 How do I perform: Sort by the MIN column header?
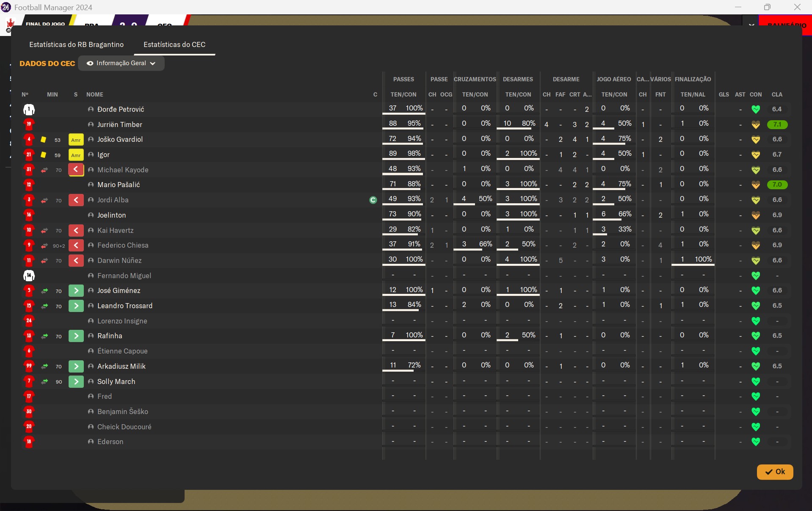[52, 94]
